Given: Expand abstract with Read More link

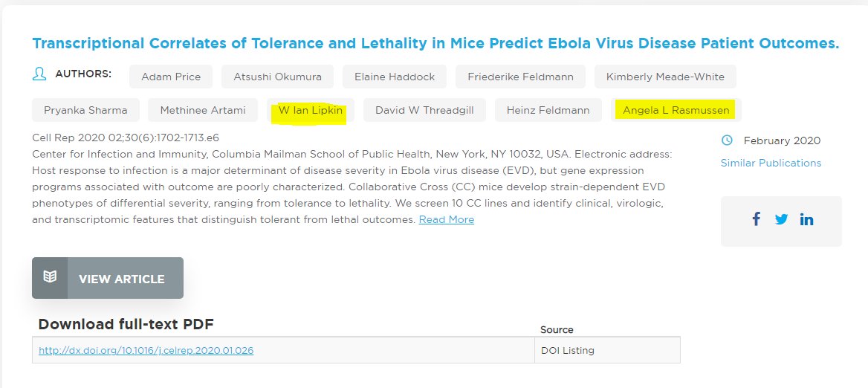Looking at the screenshot, I should 446,220.
